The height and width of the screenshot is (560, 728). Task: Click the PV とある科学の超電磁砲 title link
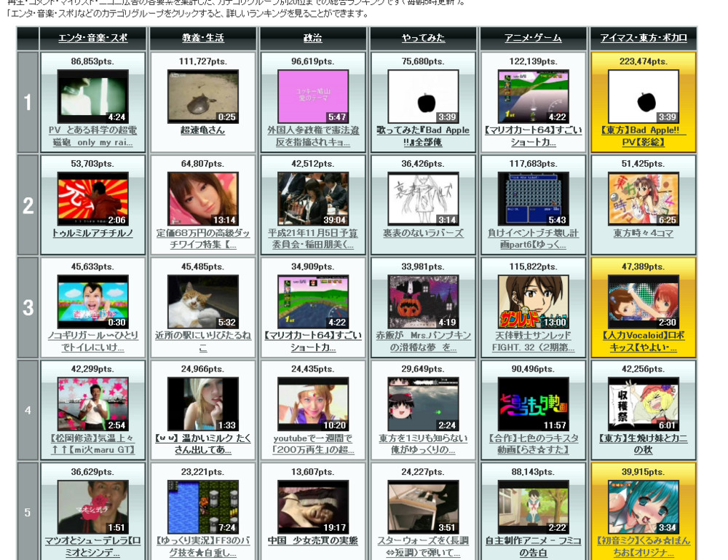93,136
